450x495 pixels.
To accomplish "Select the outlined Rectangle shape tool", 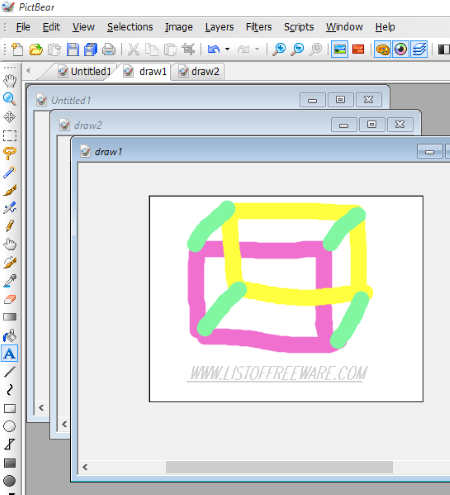I will pos(9,408).
